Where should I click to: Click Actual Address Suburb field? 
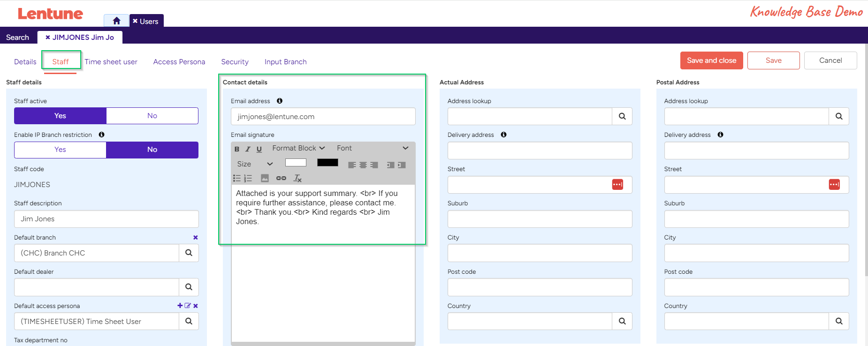(540, 219)
